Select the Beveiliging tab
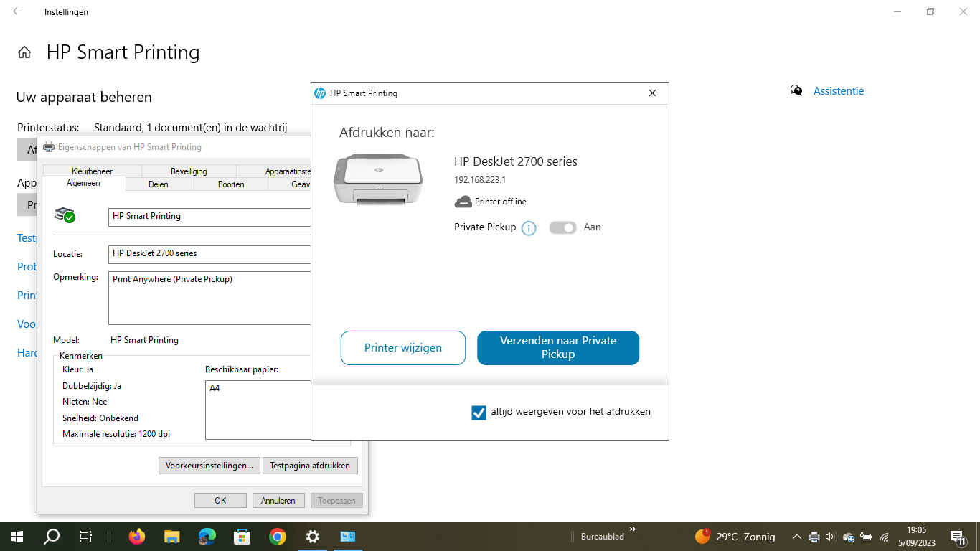The height and width of the screenshot is (551, 980). (x=189, y=171)
